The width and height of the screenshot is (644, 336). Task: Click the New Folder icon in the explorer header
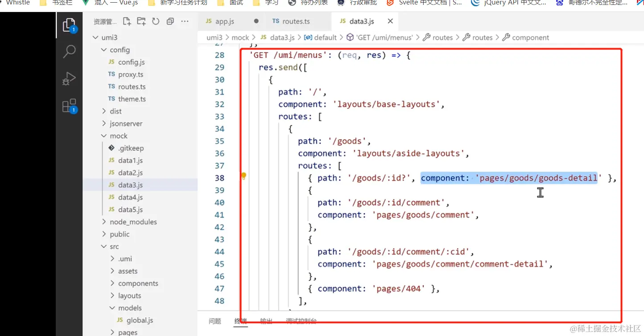(x=141, y=21)
